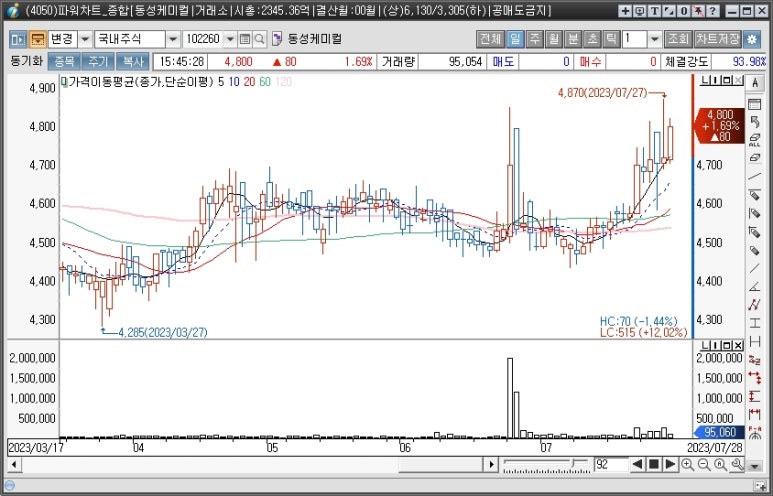
Task: Play chart forward with right triangle
Action: (670, 464)
